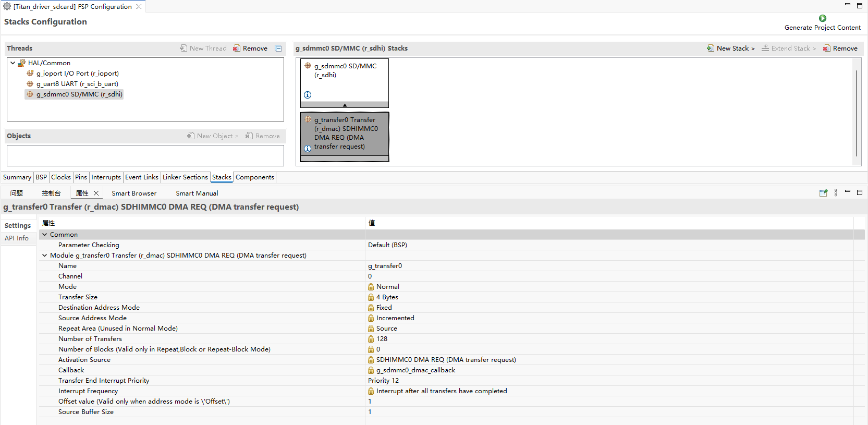868x425 pixels.
Task: Open the properties view three-dot menu
Action: [836, 193]
